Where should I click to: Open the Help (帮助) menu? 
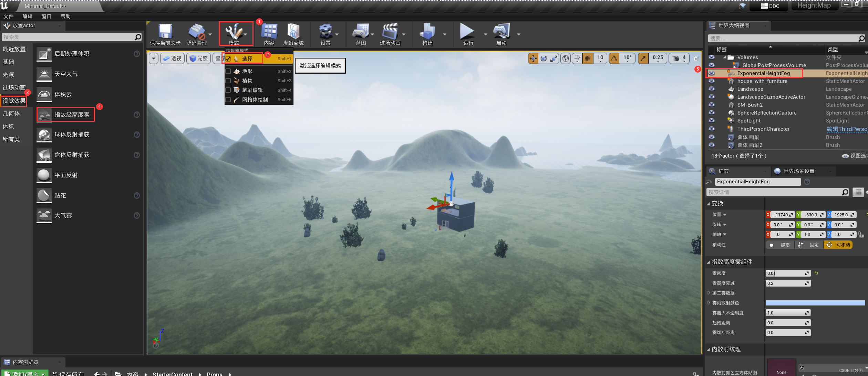pyautogui.click(x=65, y=17)
